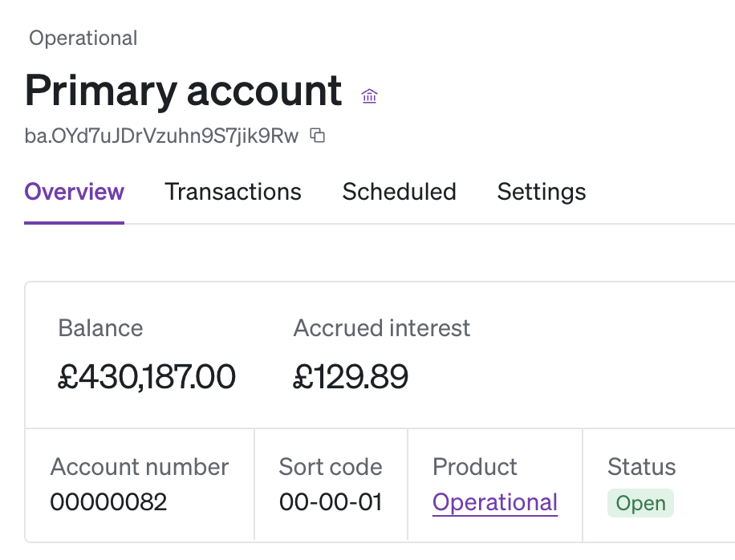Click the balance amount £430,187.00
Screen dimensions: 735x560
pyautogui.click(x=147, y=376)
